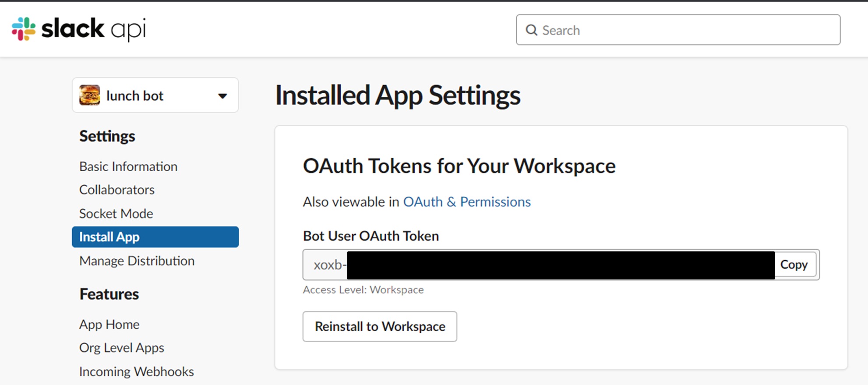Follow the OAuth & Permissions link
868x385 pixels.
tap(467, 202)
